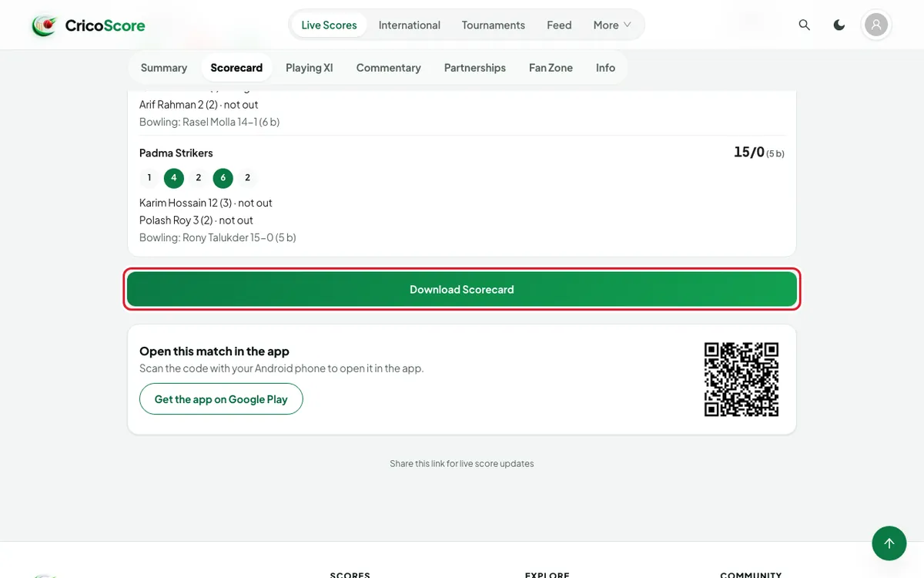Switch to the Summary tab
Screen dimensions: 924x578
pos(164,68)
